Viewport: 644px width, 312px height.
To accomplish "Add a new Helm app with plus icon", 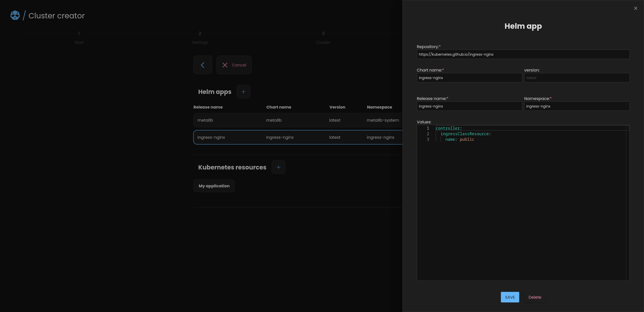I will click(243, 92).
